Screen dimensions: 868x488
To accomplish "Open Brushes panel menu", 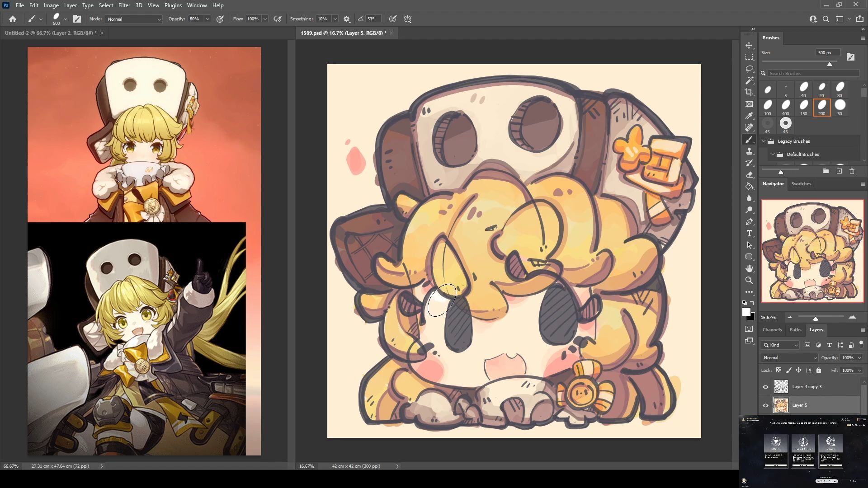I will (x=863, y=38).
